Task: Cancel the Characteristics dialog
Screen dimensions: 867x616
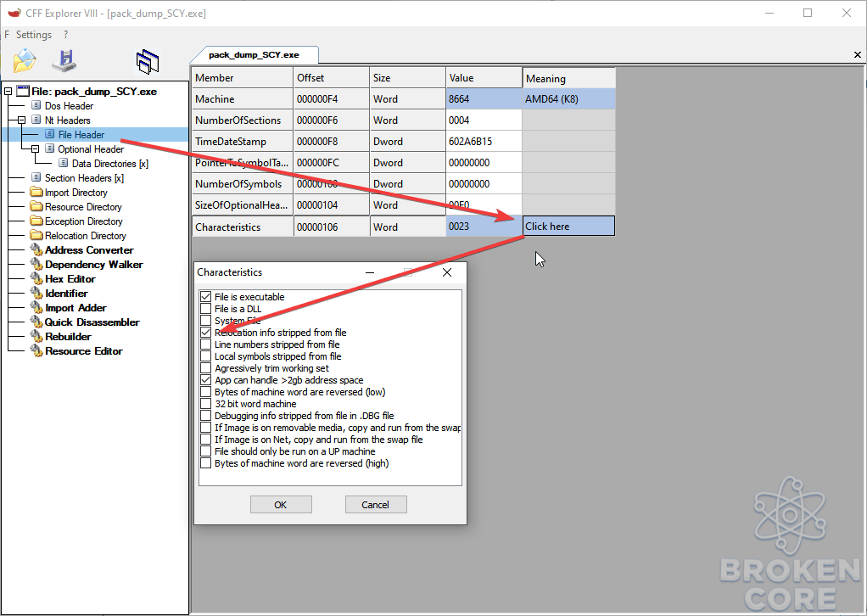Action: click(x=376, y=504)
